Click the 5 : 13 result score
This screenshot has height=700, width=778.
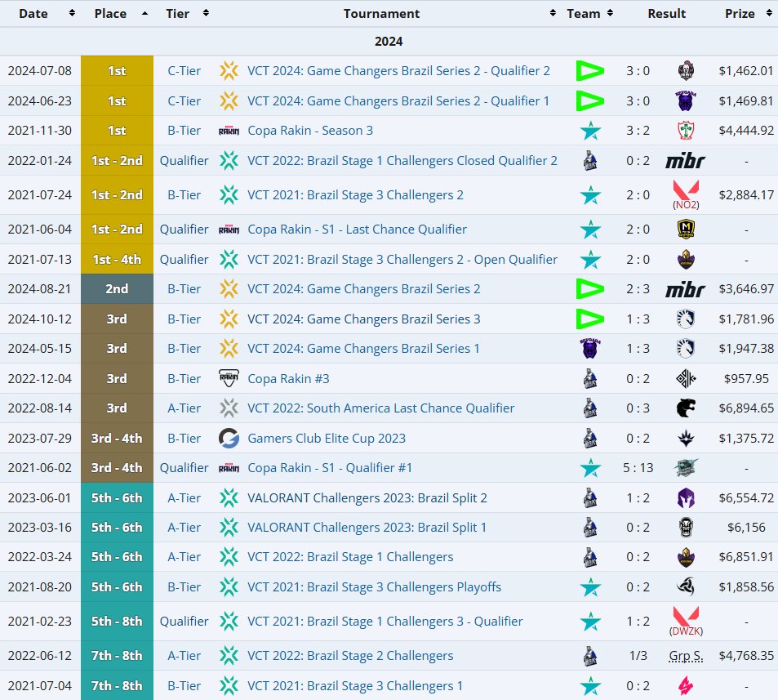pyautogui.click(x=638, y=468)
